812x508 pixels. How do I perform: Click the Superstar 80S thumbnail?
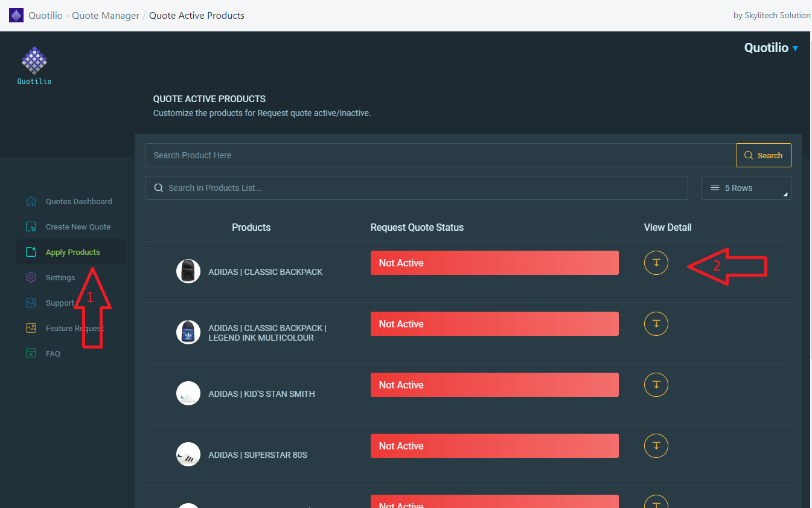188,454
